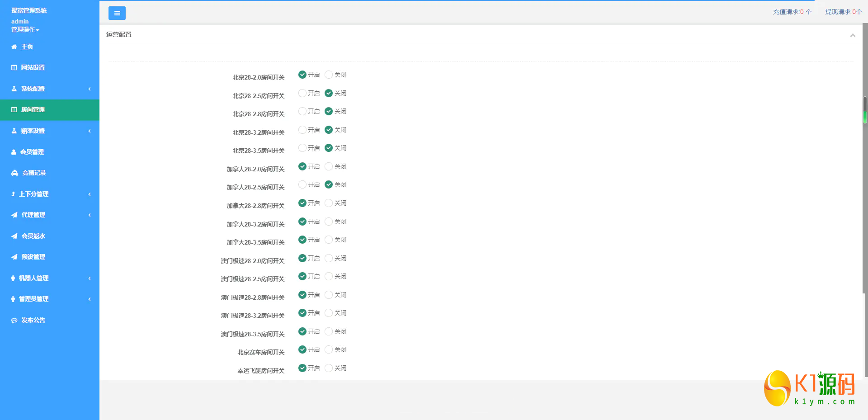Expand the 机器人管理 submenu arrow
This screenshot has width=868, height=420.
(90, 278)
